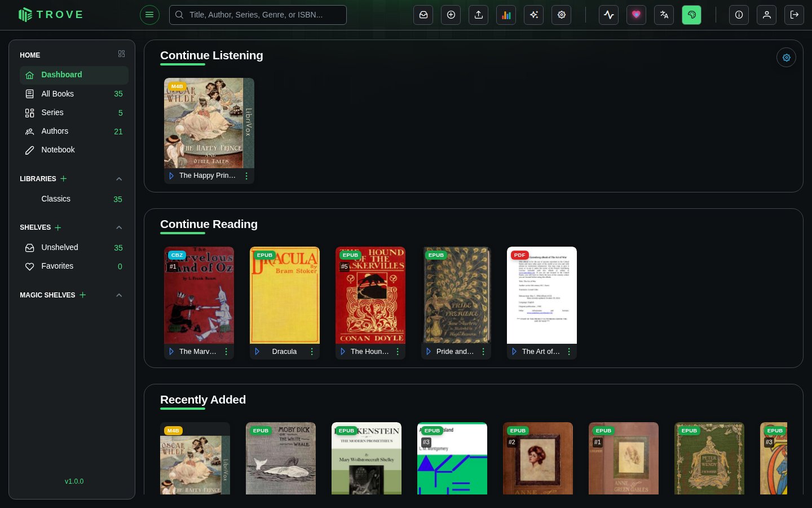The height and width of the screenshot is (508, 812).
Task: Open the statistics bar chart icon
Action: [x=506, y=15]
